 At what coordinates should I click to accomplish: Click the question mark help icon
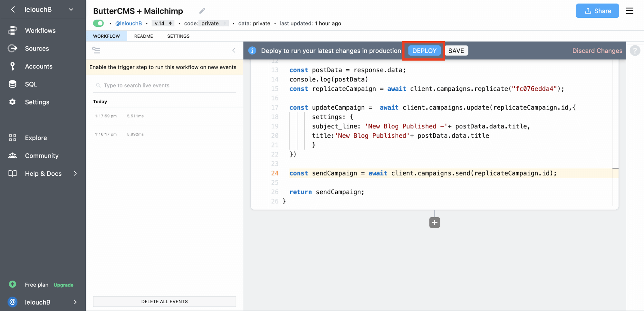click(x=635, y=51)
